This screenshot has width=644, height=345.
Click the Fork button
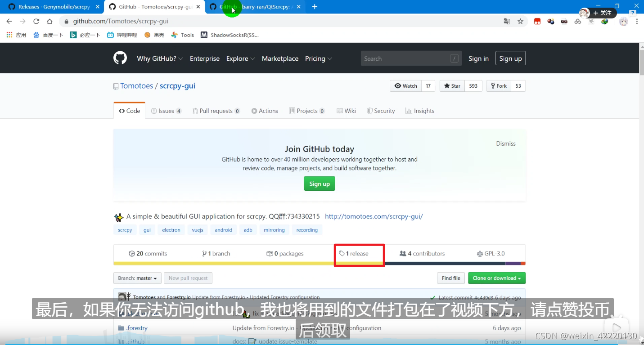[499, 86]
